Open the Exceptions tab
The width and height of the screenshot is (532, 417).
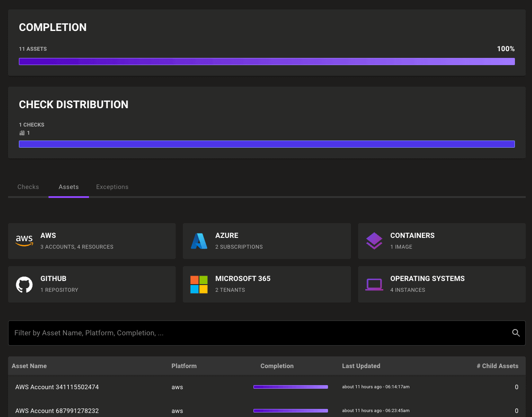(x=112, y=187)
